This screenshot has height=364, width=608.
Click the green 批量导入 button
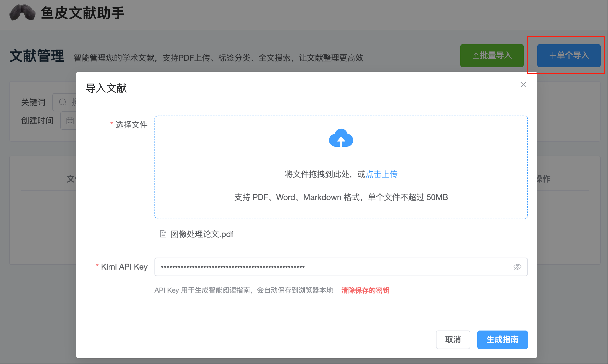492,55
